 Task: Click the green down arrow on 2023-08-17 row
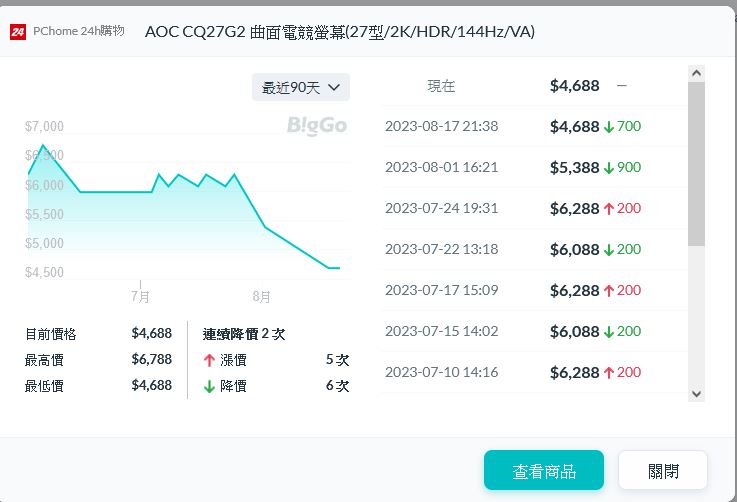608,127
